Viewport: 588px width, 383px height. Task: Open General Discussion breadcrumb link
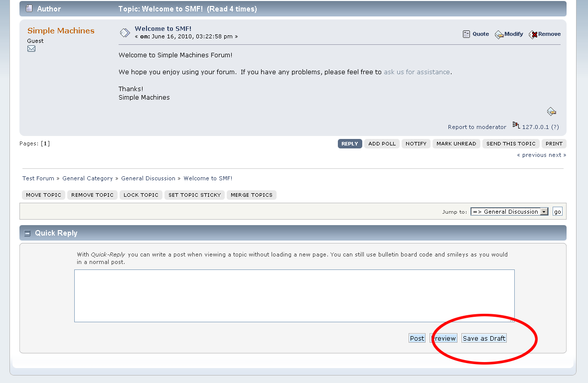[x=148, y=178]
